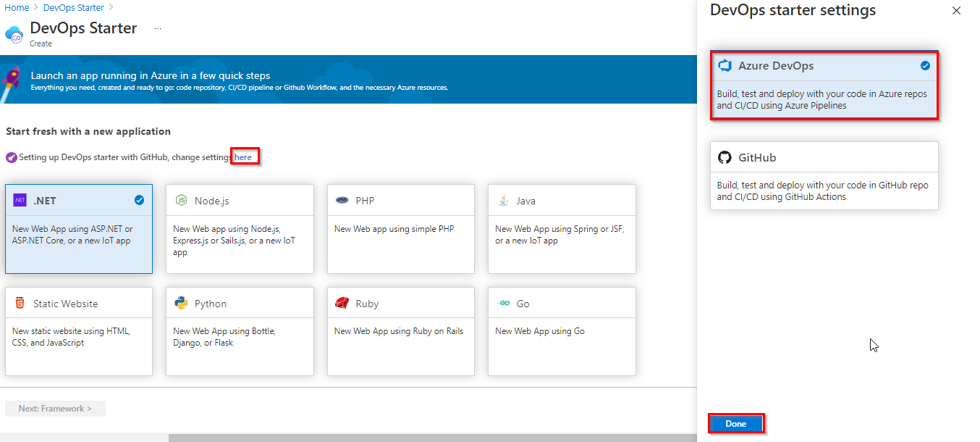Viewport: 980px width, 442px height.
Task: Click the GitHub octocat icon
Action: pos(725,157)
